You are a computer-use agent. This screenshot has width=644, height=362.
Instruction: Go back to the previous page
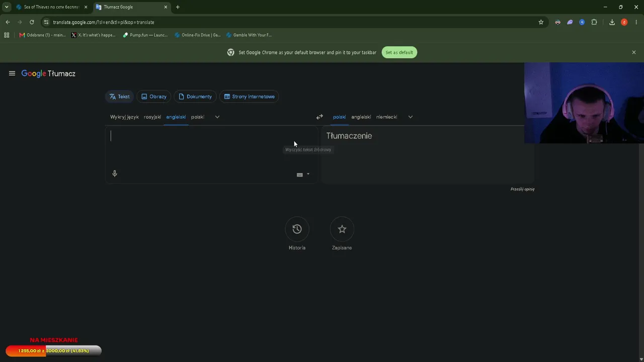[8, 22]
